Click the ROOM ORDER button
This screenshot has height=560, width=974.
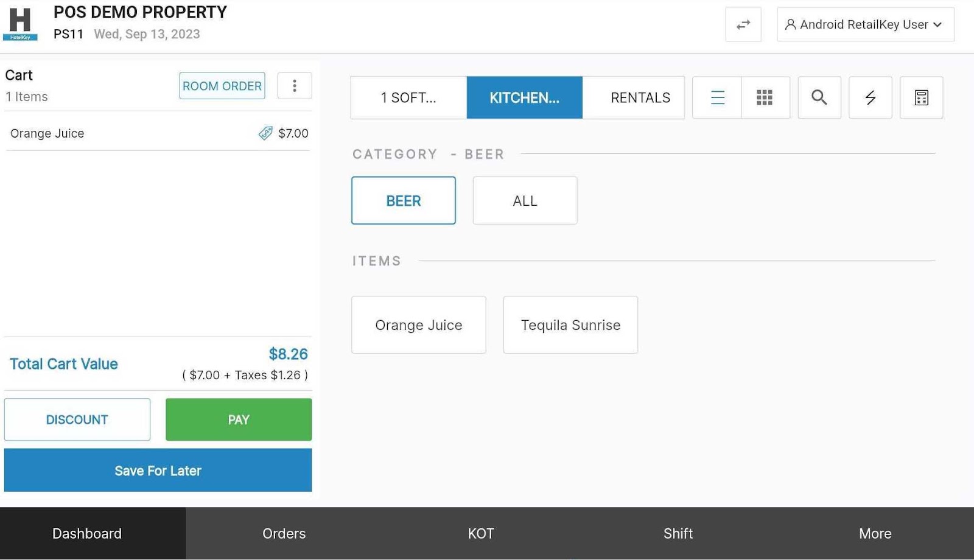click(x=222, y=86)
